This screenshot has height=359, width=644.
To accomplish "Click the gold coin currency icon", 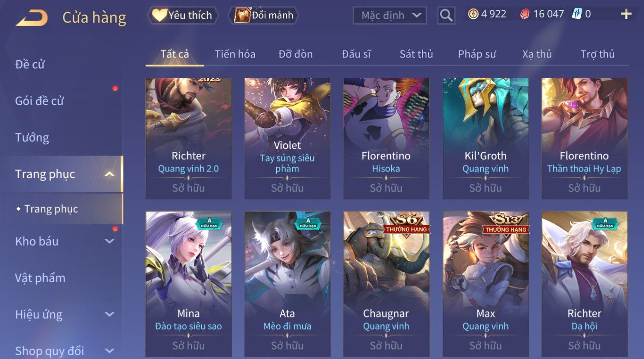I will pos(473,14).
